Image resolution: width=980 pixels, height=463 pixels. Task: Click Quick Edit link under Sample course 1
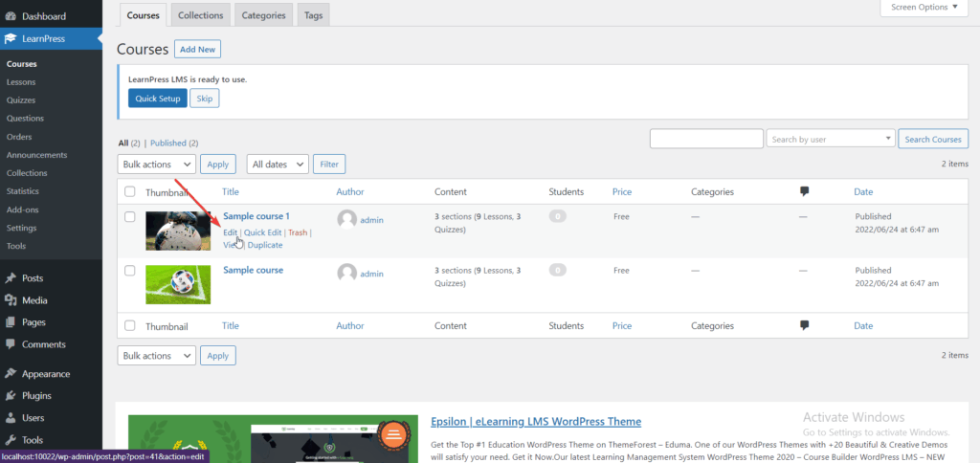(x=262, y=232)
